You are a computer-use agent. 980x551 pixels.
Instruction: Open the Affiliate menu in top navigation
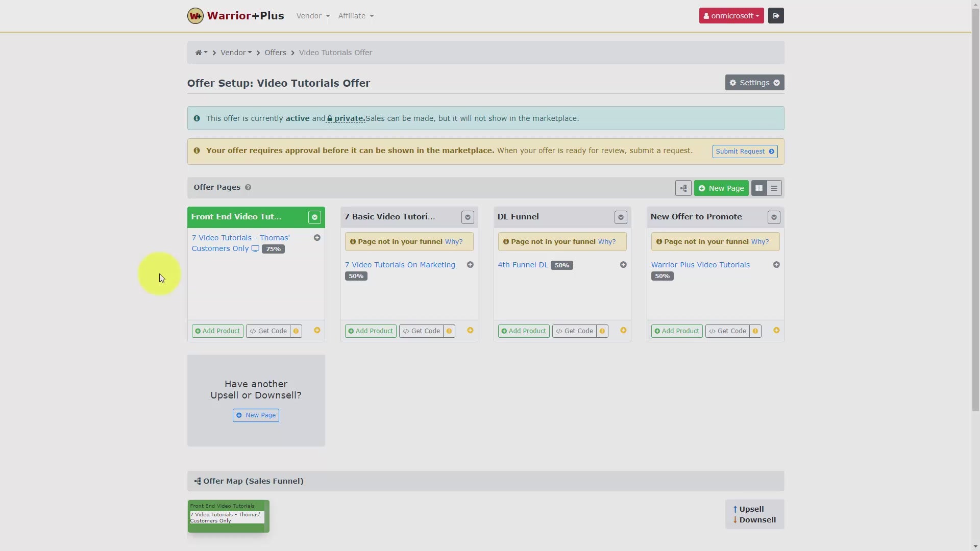coord(356,16)
